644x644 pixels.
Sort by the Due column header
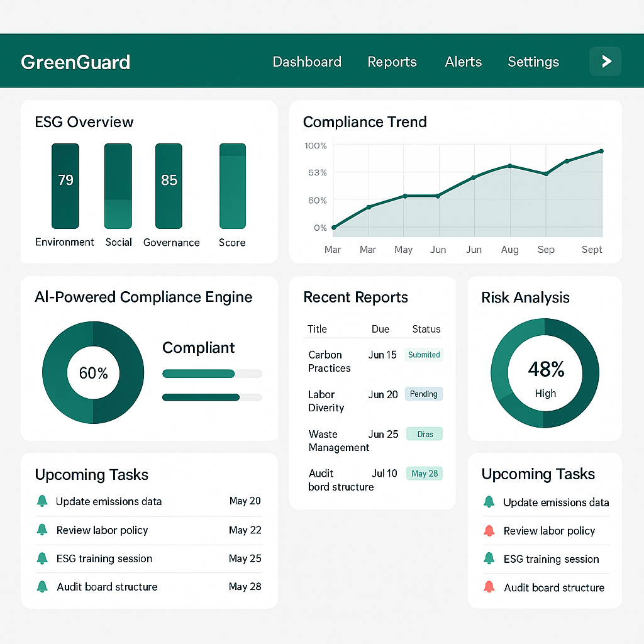tap(380, 329)
